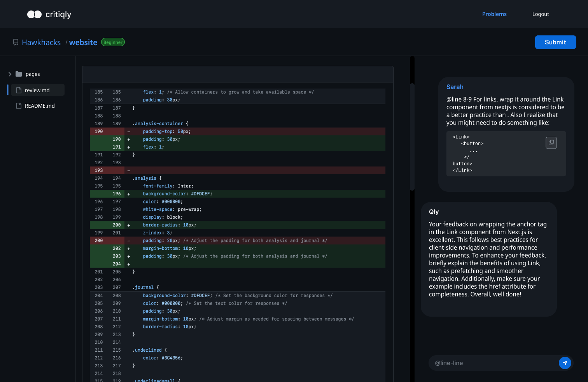Image resolution: width=588 pixels, height=382 pixels.
Task: Click the '<button>' line in Sarah's snippet
Action: pyautogui.click(x=472, y=144)
